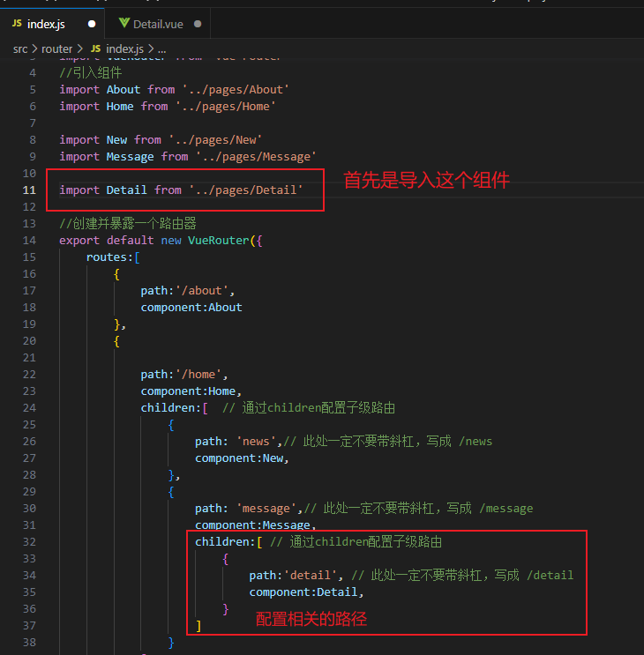This screenshot has height=655, width=644.
Task: Click the path string '/home'
Action: click(x=198, y=375)
